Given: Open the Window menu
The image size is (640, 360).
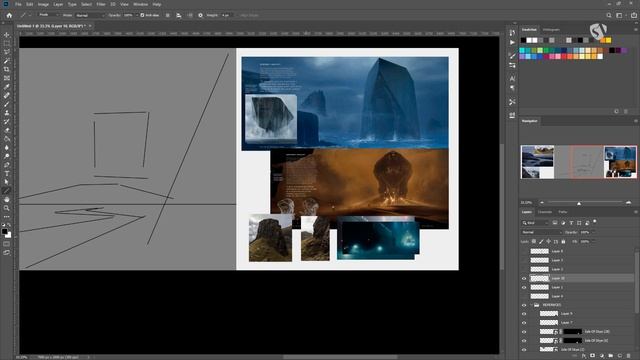Looking at the screenshot, I should point(140,4).
